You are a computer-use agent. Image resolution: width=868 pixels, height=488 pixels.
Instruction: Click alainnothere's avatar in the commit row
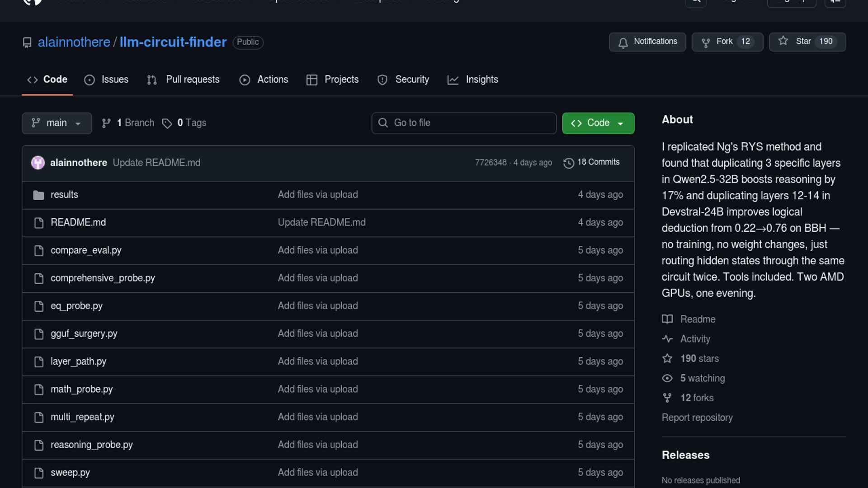coord(38,163)
